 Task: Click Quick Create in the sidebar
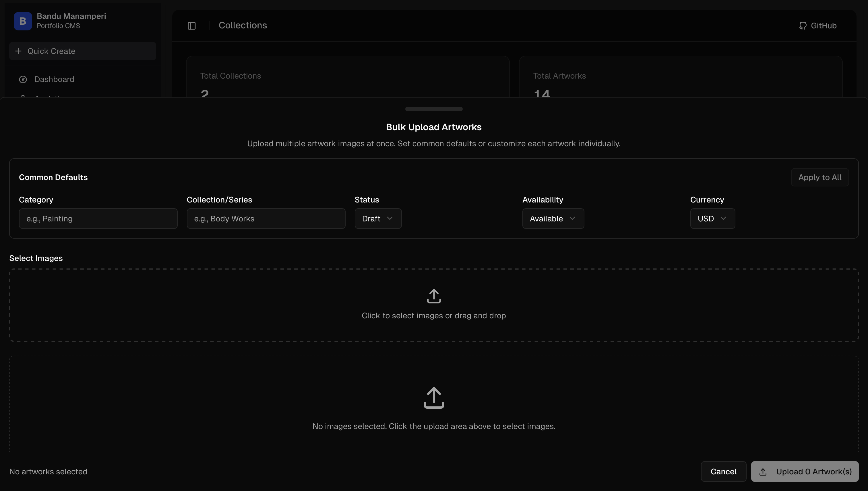pyautogui.click(x=51, y=51)
